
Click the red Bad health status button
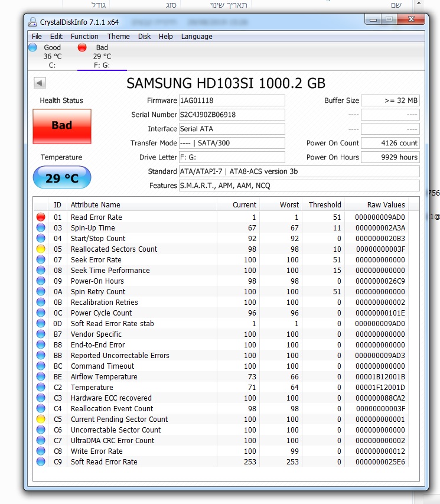point(61,126)
